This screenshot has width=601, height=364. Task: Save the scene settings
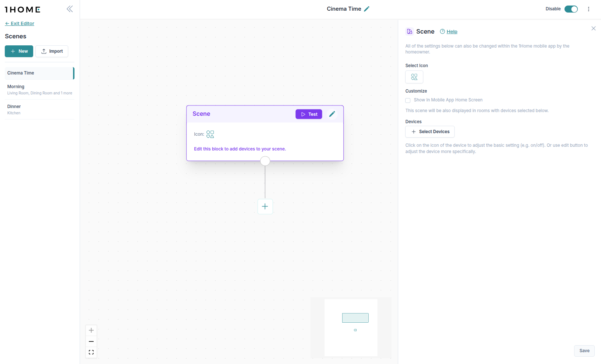coord(584,351)
